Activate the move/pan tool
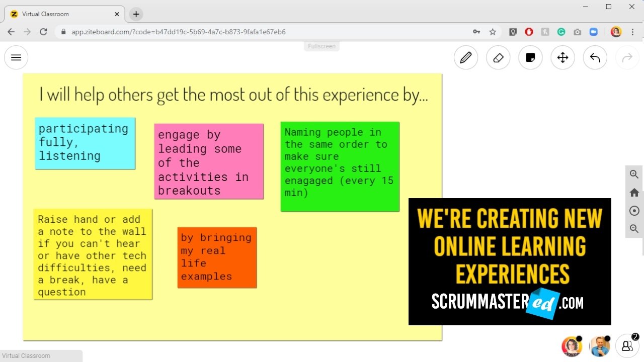The height and width of the screenshot is (362, 644). coord(562,58)
